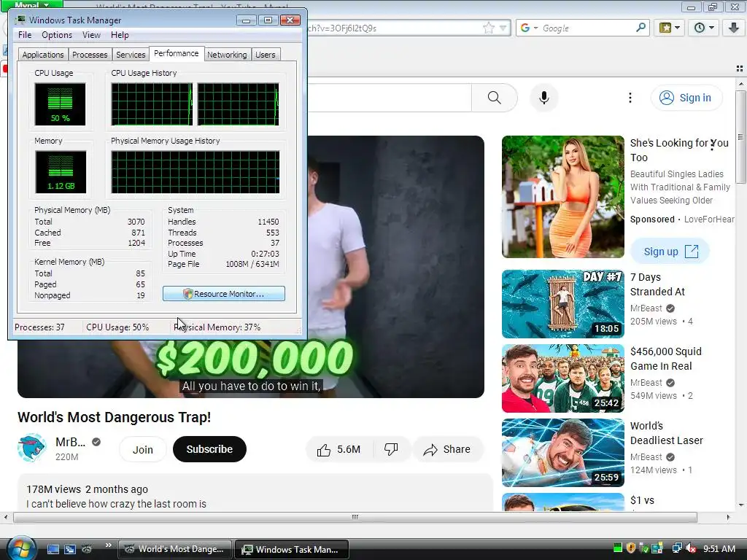Switch to the Users tab
Screen dimensions: 747x560
pos(265,55)
